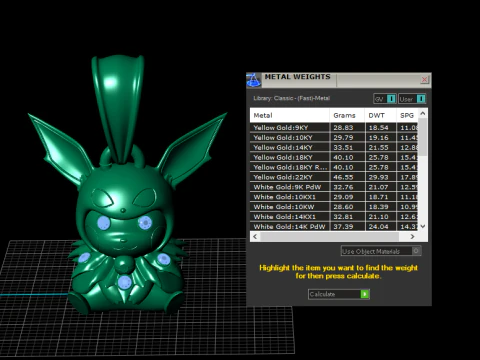Select the Yellow Gold:22KY row
This screenshot has width=480, height=360.
[x=334, y=177]
